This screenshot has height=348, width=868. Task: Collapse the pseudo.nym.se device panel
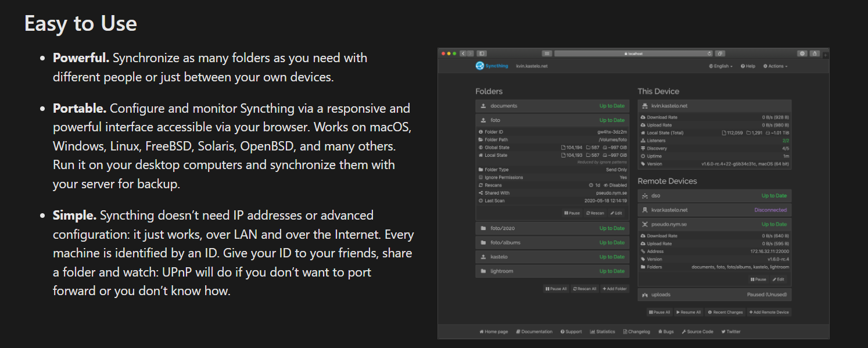pyautogui.click(x=715, y=224)
